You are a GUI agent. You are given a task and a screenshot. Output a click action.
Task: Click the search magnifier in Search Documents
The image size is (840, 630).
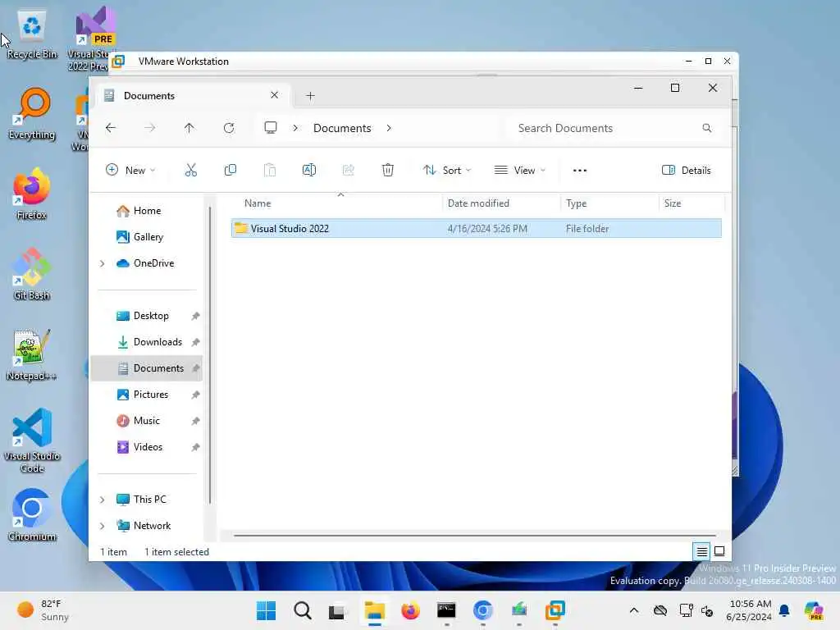coord(706,128)
